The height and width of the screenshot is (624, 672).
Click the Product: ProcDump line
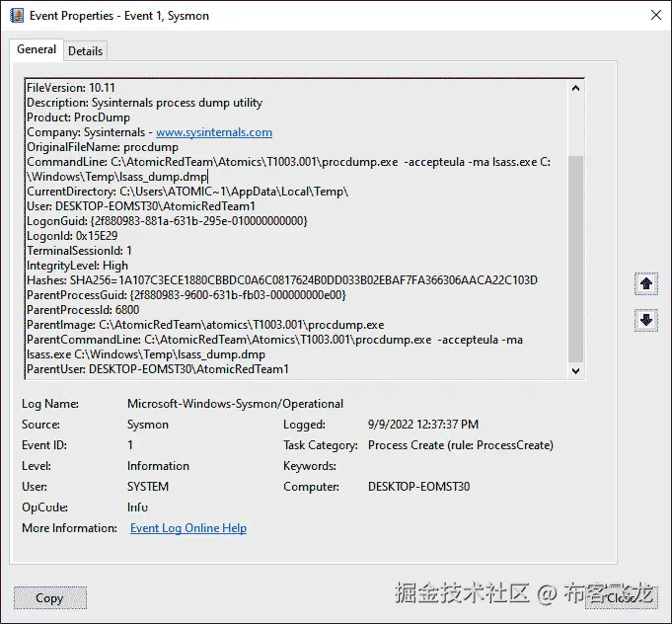[78, 117]
